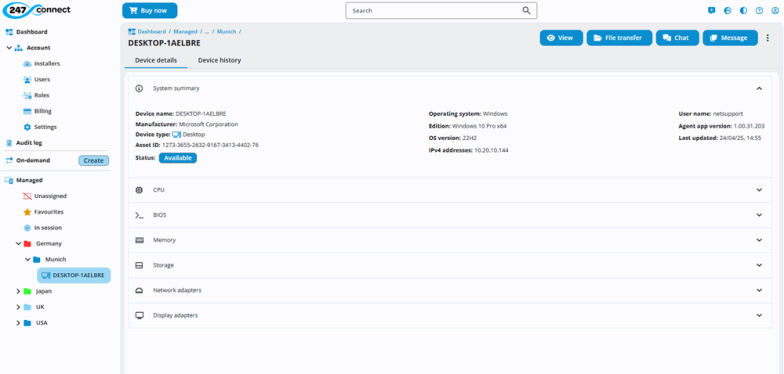Start a Chat with the device
Viewport: 784px width, 374px height.
coord(677,38)
